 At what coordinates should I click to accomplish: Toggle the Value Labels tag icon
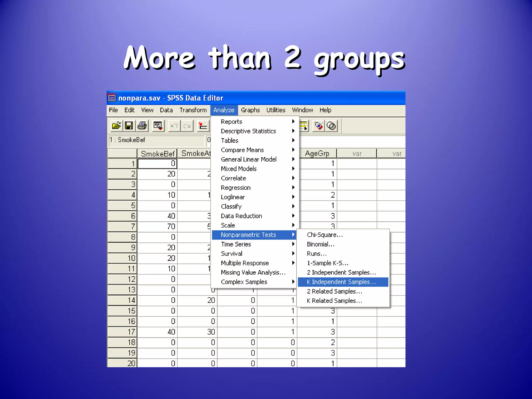click(x=318, y=126)
